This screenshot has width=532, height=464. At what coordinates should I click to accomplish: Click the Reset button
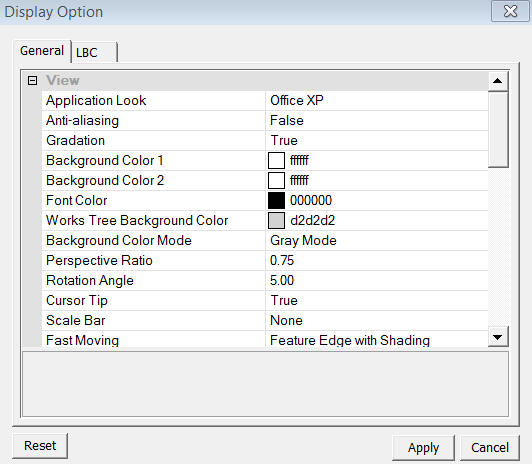(x=40, y=446)
